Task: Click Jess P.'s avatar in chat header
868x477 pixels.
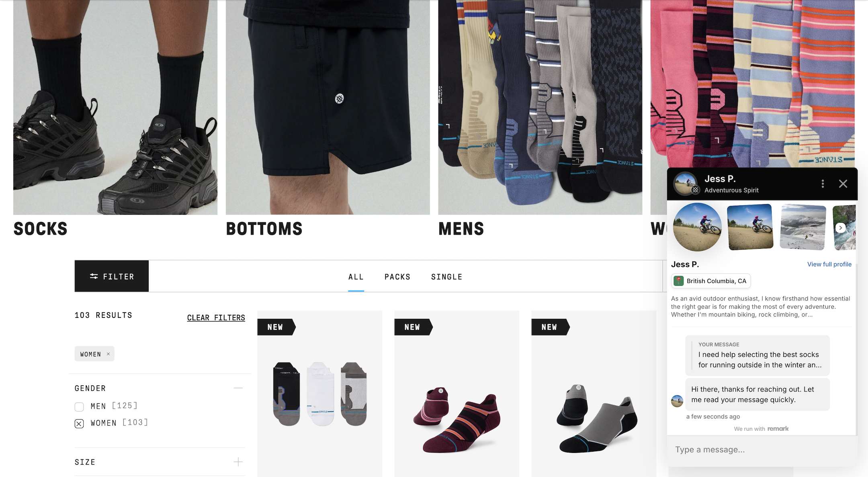Action: pyautogui.click(x=685, y=184)
